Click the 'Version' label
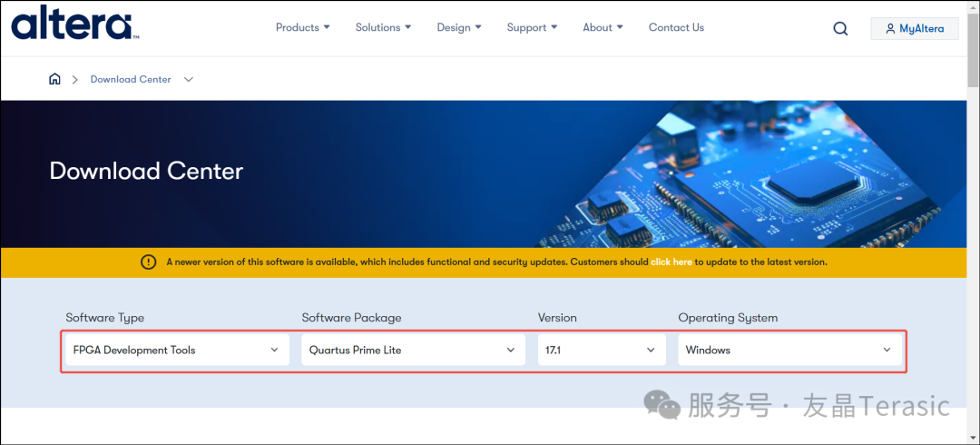Screen dimensions: 980x445 (557, 318)
